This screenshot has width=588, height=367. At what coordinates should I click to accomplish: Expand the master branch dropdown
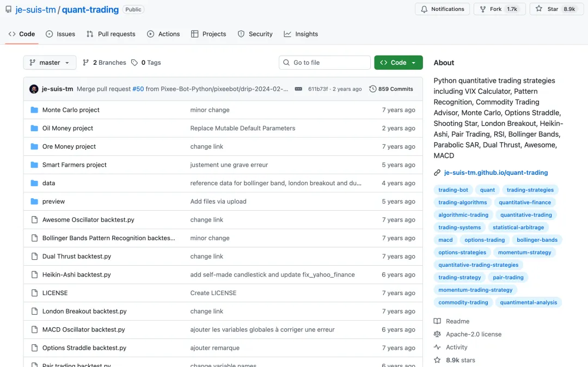click(x=50, y=63)
